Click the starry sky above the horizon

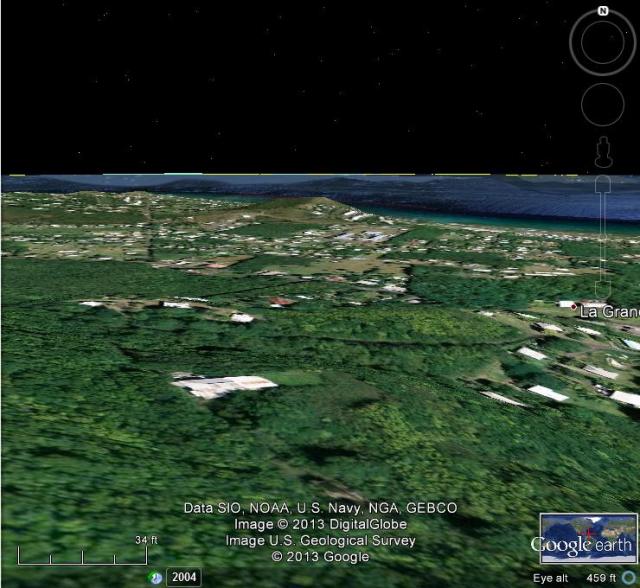pos(300,90)
